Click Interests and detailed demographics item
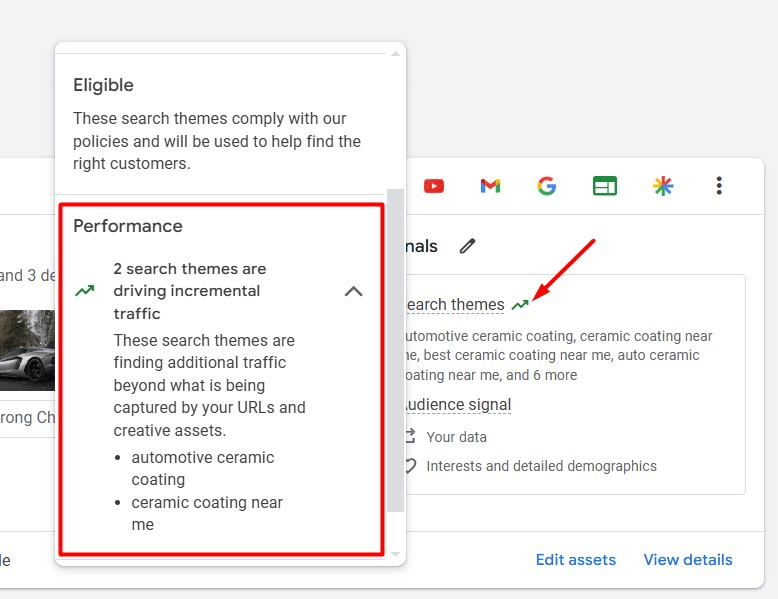 541,466
